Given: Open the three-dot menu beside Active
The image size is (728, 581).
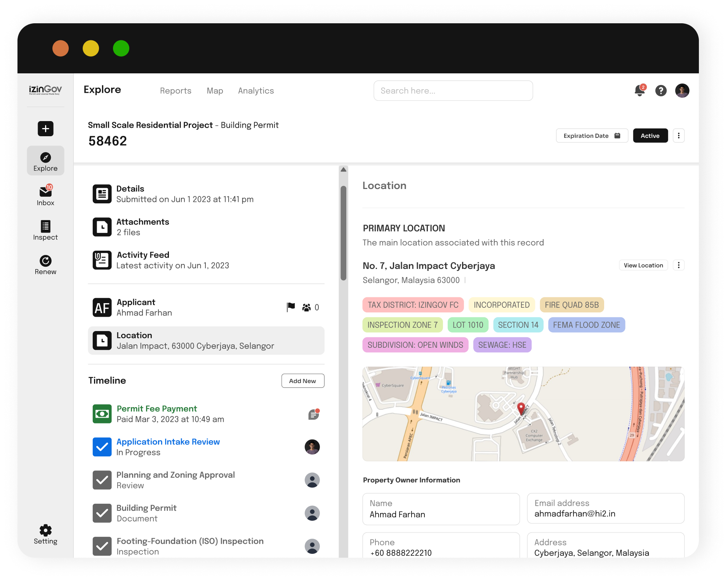Looking at the screenshot, I should (679, 135).
